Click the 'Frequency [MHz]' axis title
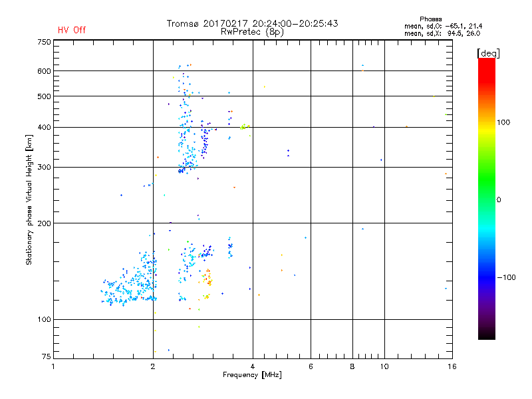 click(x=252, y=375)
